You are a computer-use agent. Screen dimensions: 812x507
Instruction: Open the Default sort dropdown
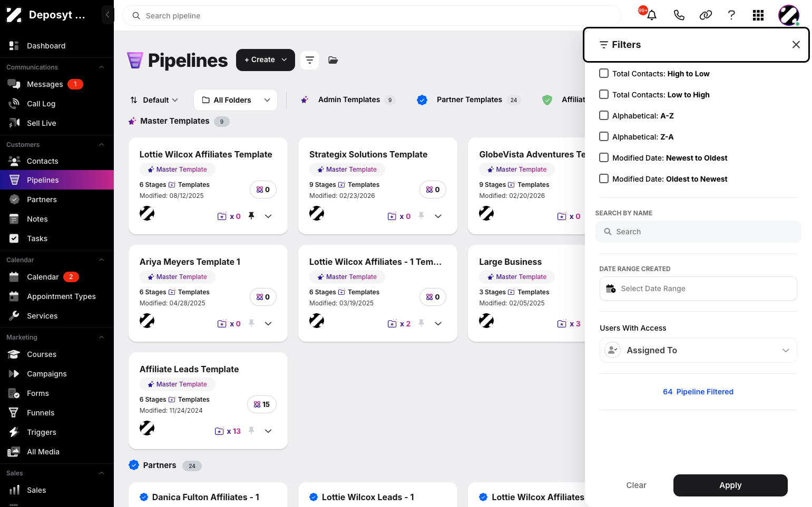[154, 100]
